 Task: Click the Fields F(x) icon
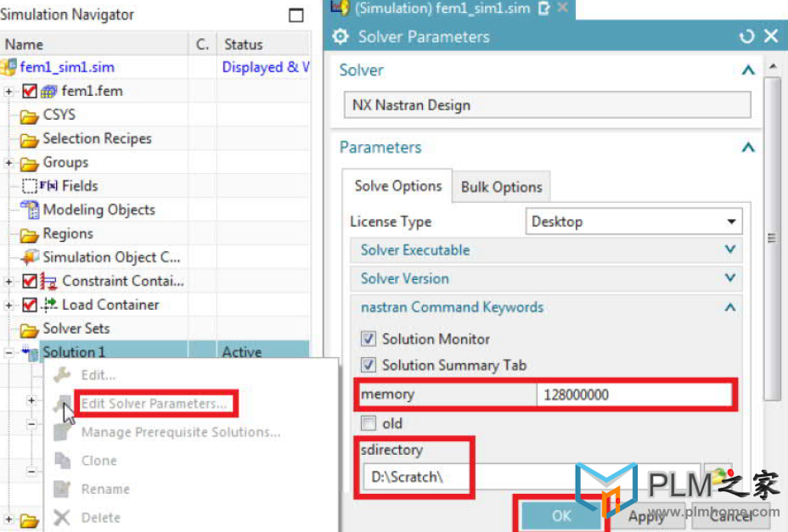point(48,186)
